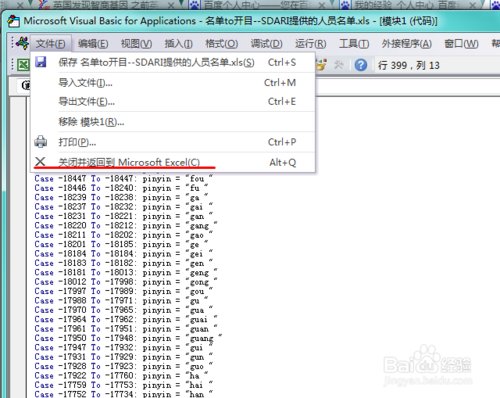Click the code line with pinyin "gua"

point(124,310)
